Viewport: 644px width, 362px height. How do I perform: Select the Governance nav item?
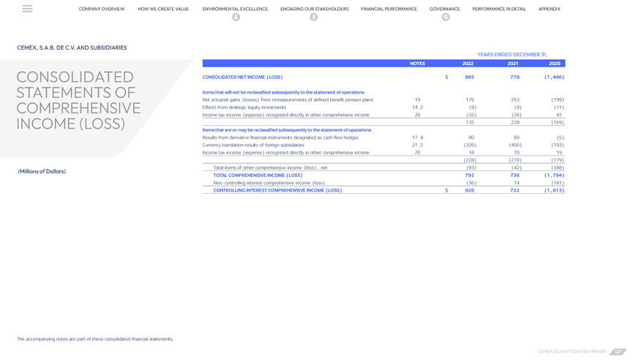445,9
